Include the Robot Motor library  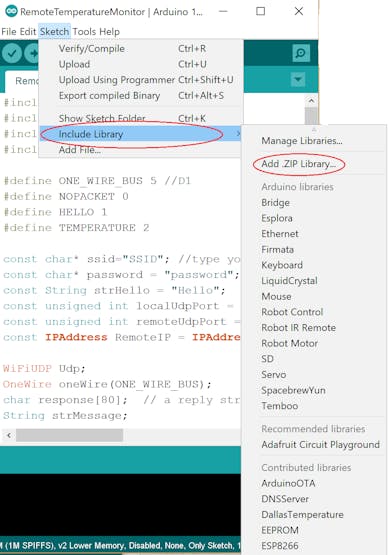tap(289, 343)
